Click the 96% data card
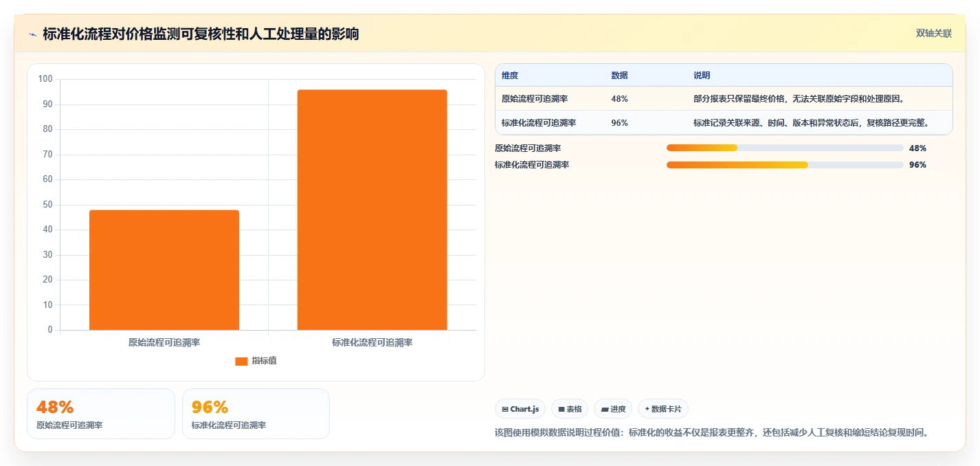Image resolution: width=980 pixels, height=466 pixels. (256, 414)
